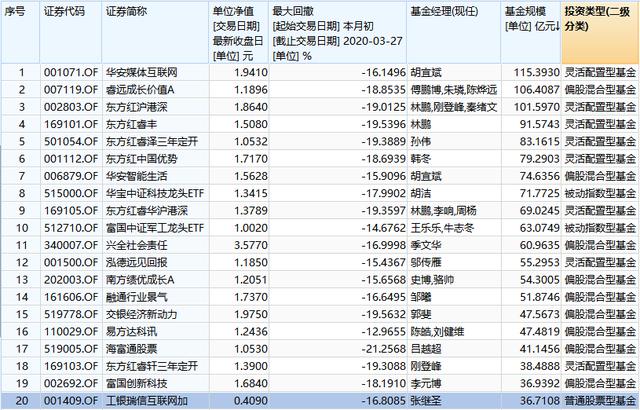The height and width of the screenshot is (410, 640).
Task: Select manager cell 张继圣
Action: pos(426,401)
